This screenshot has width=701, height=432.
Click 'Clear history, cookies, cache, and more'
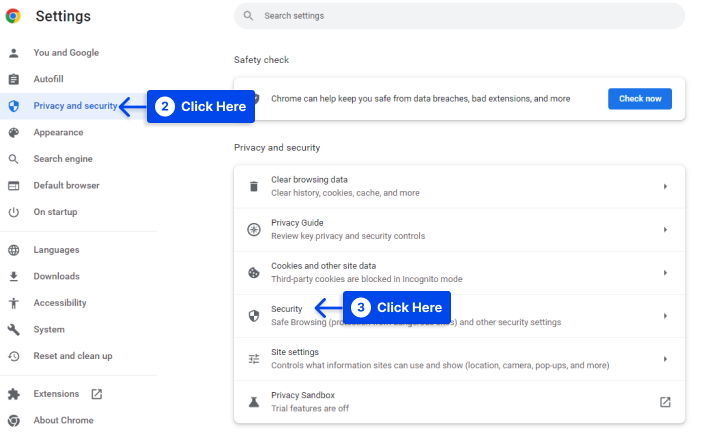tap(345, 193)
